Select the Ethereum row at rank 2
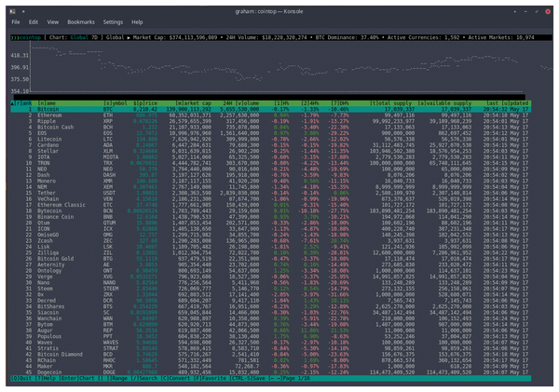This screenshot has width=559, height=392. tap(271, 115)
